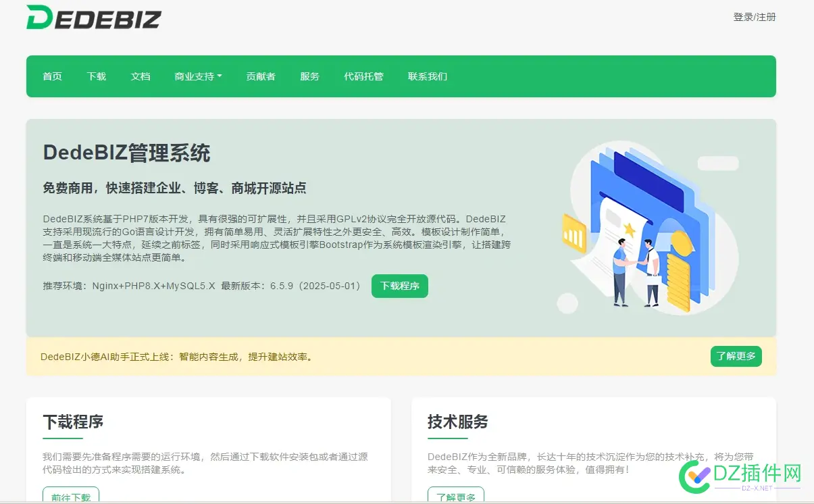
Task: Expand the 商业支持 dropdown menu
Action: click(x=194, y=76)
